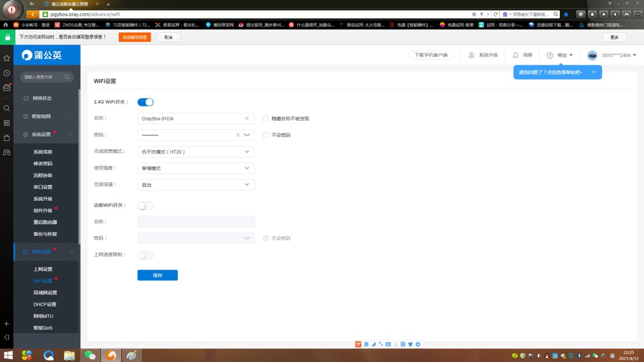Click the history clock icon in left browser sidebar
This screenshot has width=644, height=362.
coord(6,73)
